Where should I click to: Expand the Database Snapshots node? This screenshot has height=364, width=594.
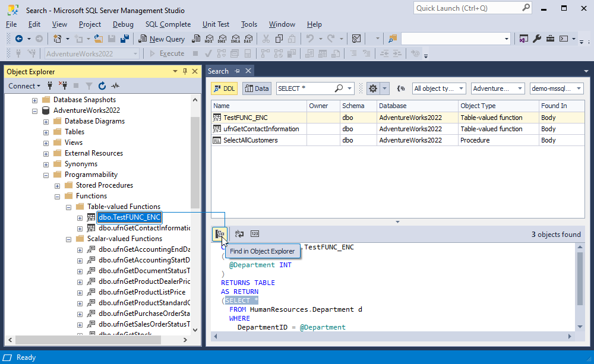[35, 100]
